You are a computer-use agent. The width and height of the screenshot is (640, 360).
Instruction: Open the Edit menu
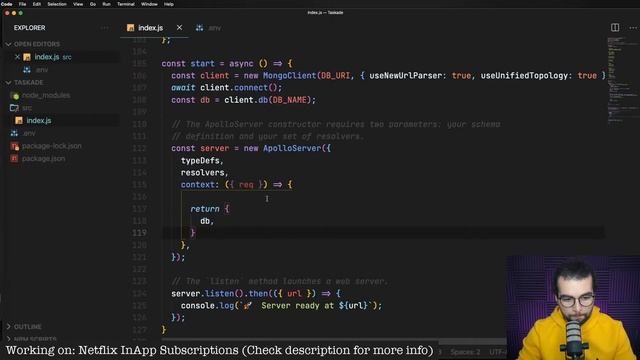[37, 4]
